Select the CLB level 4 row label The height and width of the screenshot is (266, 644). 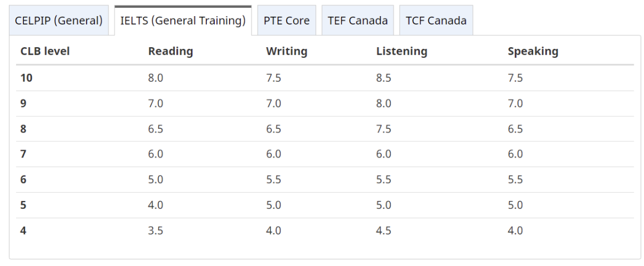[23, 231]
